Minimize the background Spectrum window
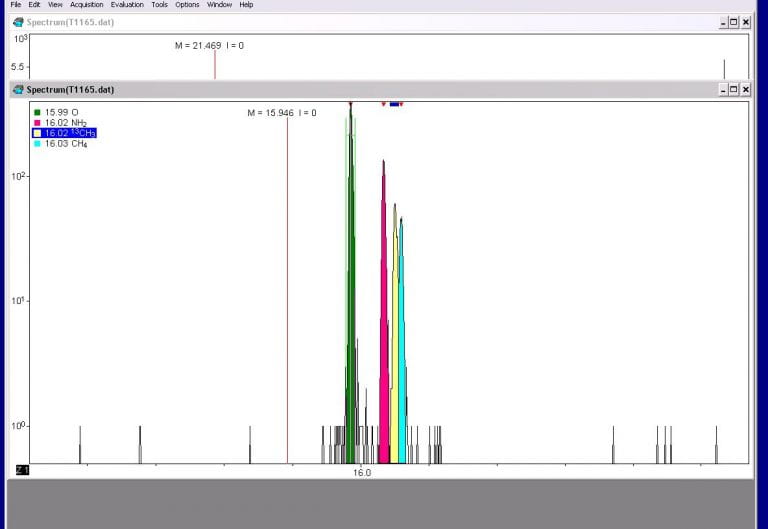The width and height of the screenshot is (768, 529). tap(722, 22)
